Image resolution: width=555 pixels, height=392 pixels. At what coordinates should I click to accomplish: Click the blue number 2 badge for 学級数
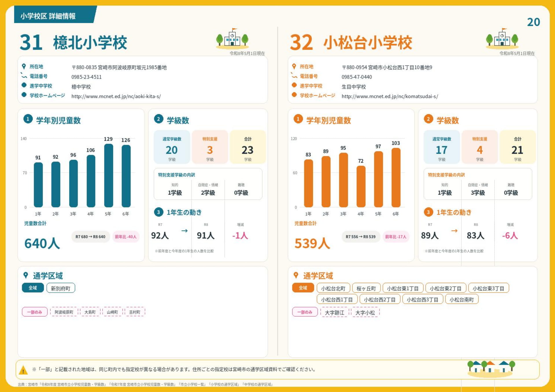click(x=158, y=119)
